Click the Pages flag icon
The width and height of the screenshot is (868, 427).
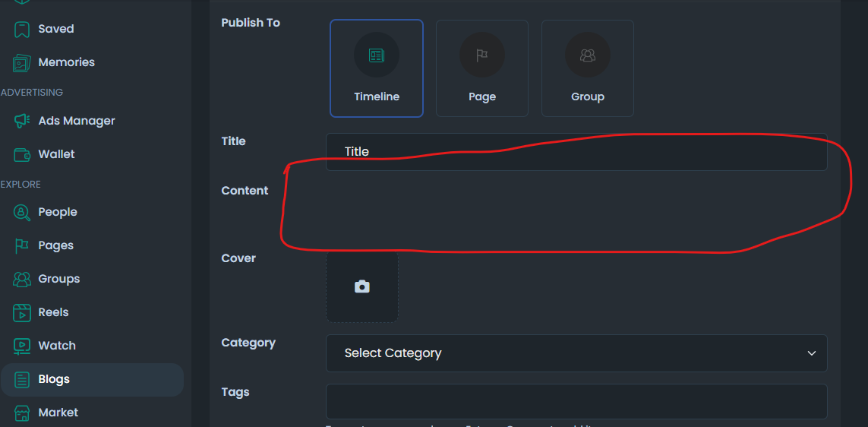pos(21,245)
